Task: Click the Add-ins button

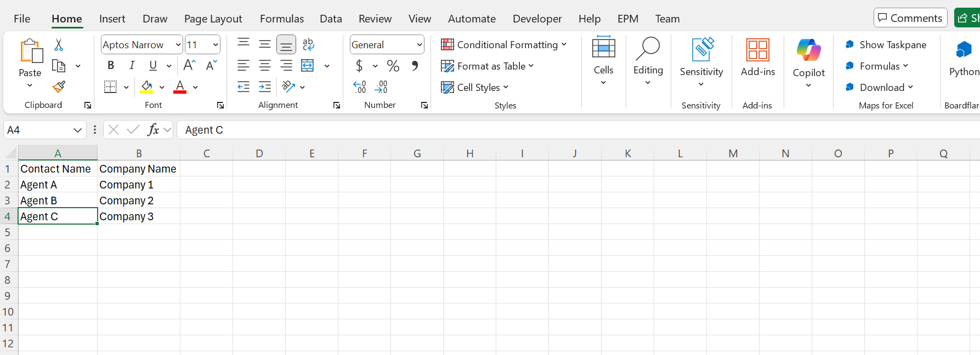Action: [x=758, y=57]
